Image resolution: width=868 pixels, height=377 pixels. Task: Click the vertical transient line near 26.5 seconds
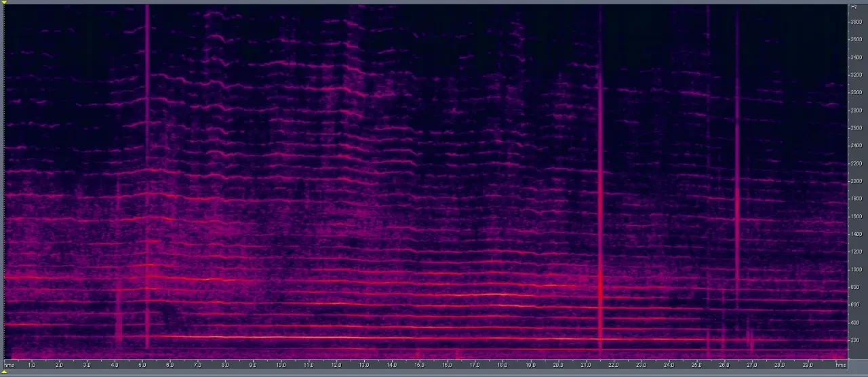point(737,170)
